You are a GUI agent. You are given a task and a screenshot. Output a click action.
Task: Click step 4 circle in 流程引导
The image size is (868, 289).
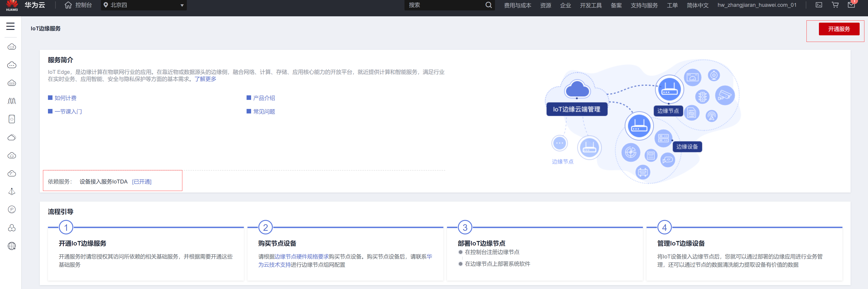click(664, 227)
